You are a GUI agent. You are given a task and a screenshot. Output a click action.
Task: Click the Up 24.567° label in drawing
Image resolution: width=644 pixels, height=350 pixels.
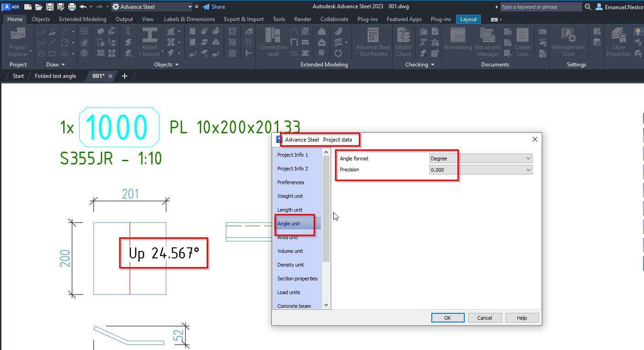point(164,253)
